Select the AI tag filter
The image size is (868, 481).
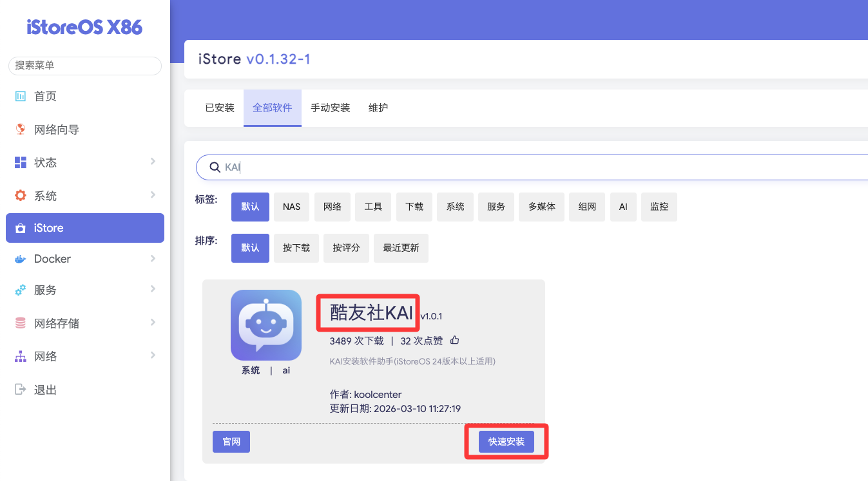(x=623, y=207)
